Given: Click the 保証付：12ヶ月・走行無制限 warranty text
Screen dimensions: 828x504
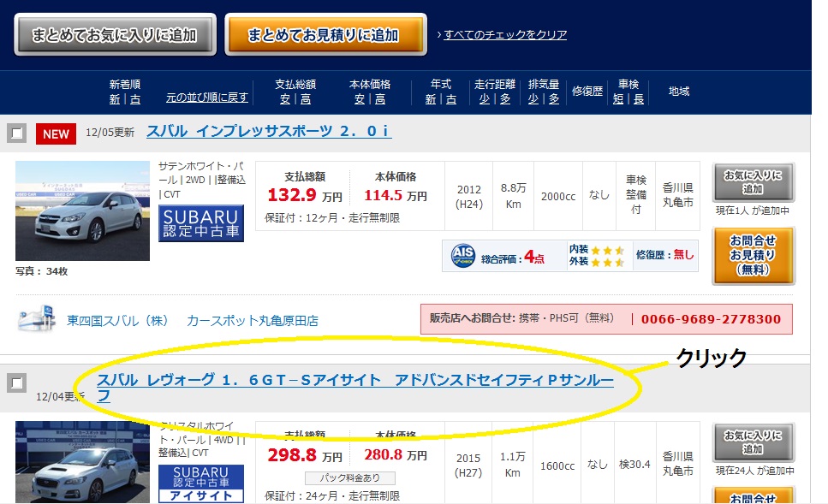Looking at the screenshot, I should 332,218.
